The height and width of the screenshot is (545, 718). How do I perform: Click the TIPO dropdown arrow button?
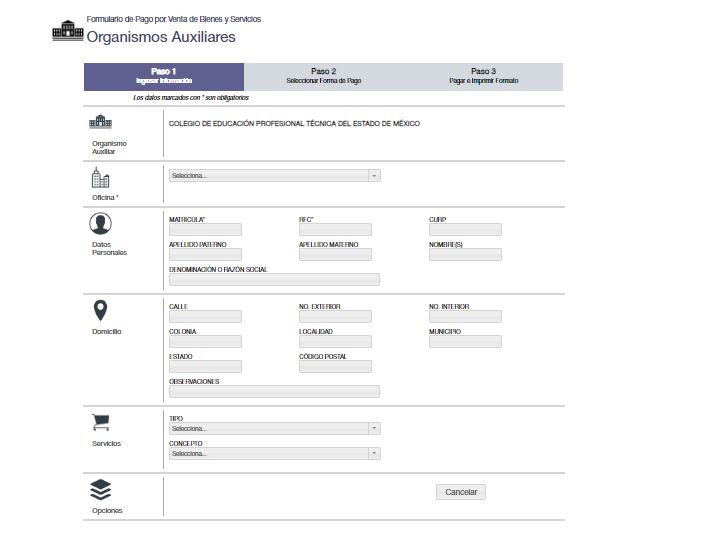coord(374,428)
